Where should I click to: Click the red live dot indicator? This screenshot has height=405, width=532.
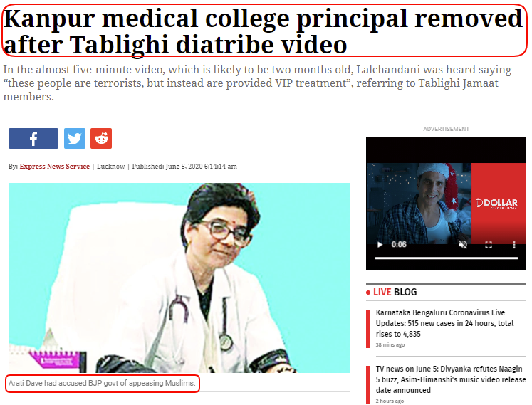[x=368, y=293]
